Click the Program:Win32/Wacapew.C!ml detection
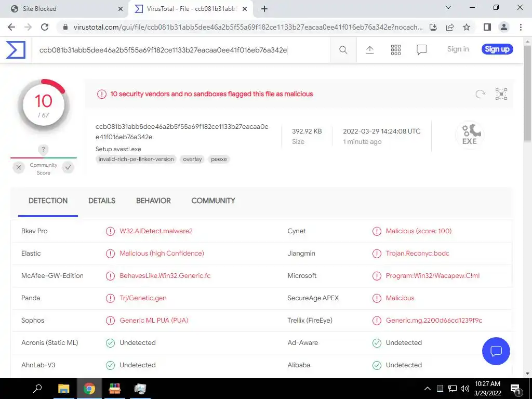532x399 pixels. point(433,276)
